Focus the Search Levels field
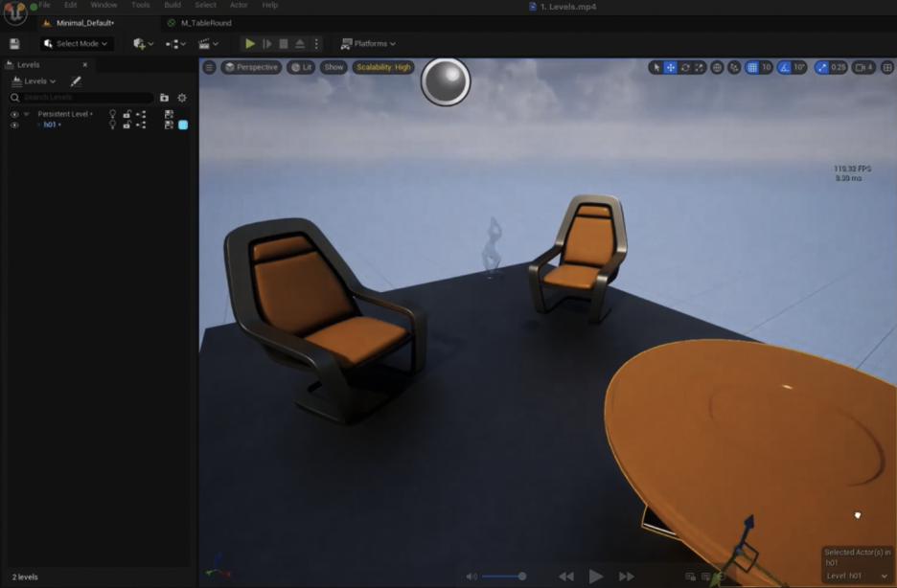The height and width of the screenshot is (588, 897). click(81, 97)
